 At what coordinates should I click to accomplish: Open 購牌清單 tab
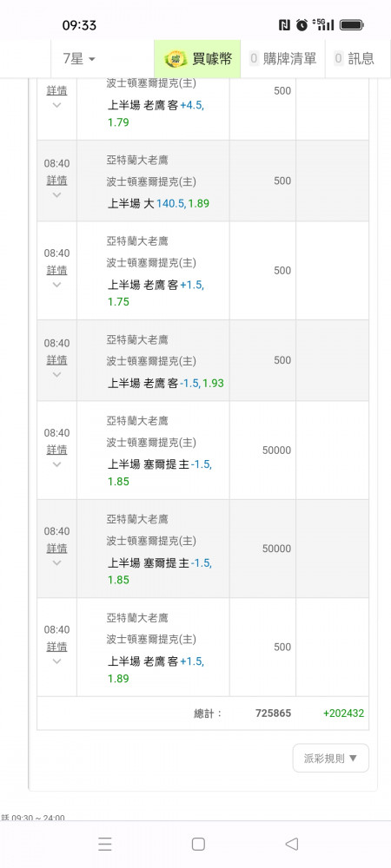tap(282, 58)
